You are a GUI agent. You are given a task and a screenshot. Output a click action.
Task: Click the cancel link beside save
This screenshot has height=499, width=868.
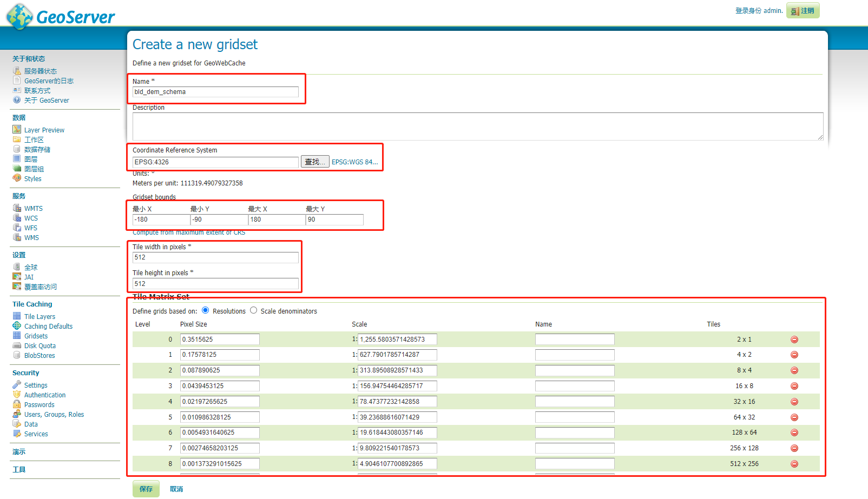[176, 489]
